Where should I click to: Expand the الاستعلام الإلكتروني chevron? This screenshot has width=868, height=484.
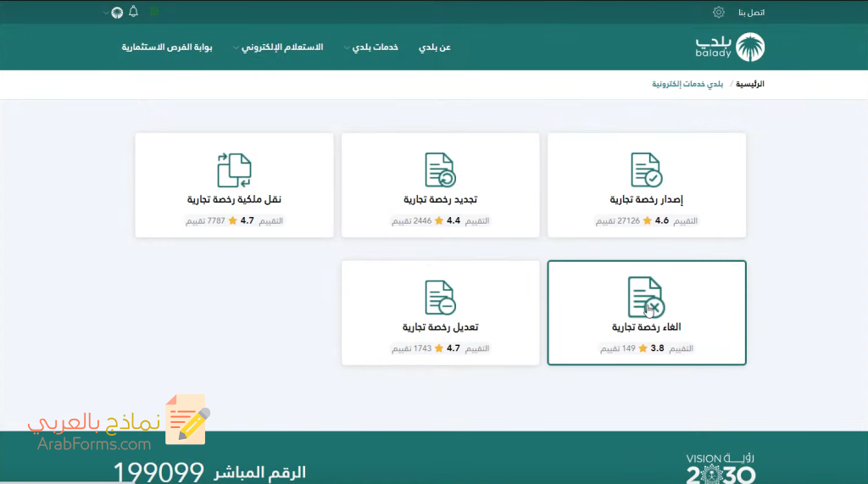pyautogui.click(x=236, y=47)
